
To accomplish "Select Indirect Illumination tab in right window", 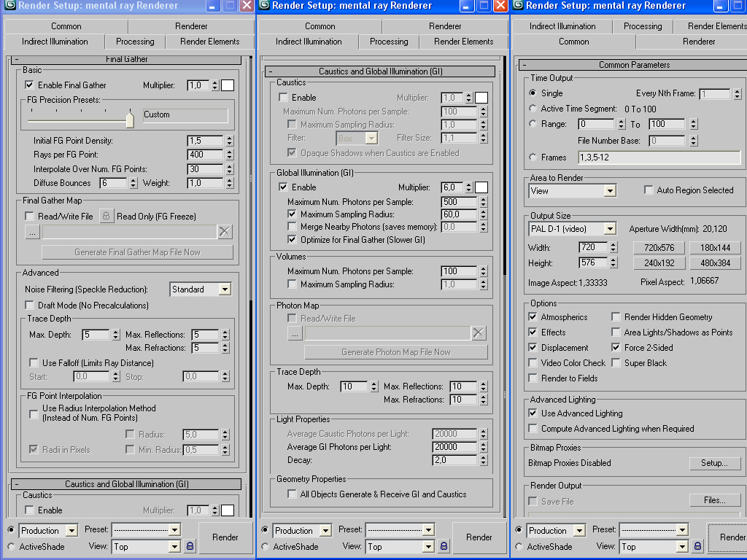I will 562,26.
